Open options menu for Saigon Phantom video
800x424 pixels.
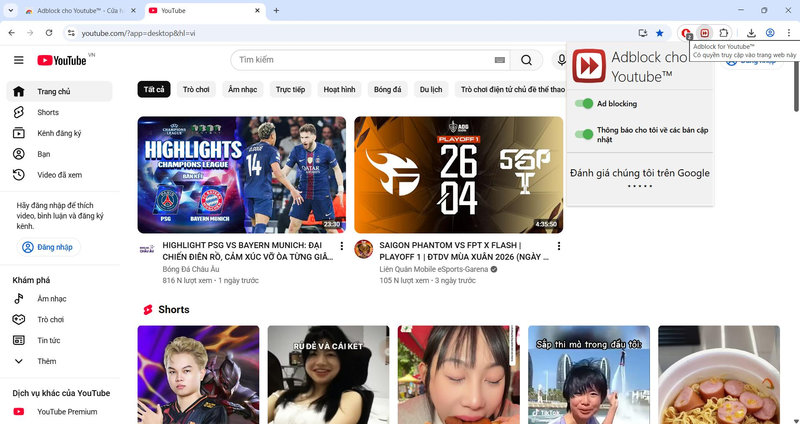point(559,246)
